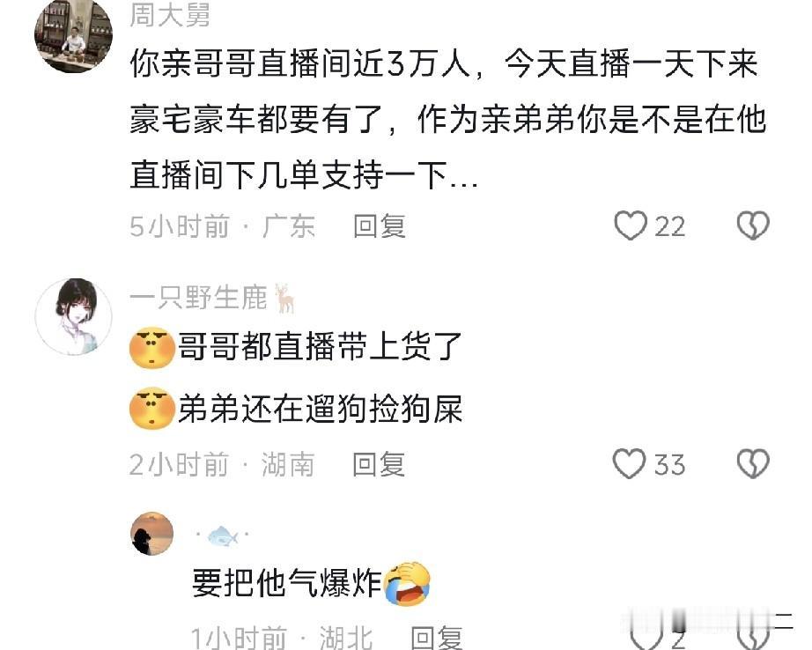Dislike 周大舅's comment with broken heart

tap(753, 225)
